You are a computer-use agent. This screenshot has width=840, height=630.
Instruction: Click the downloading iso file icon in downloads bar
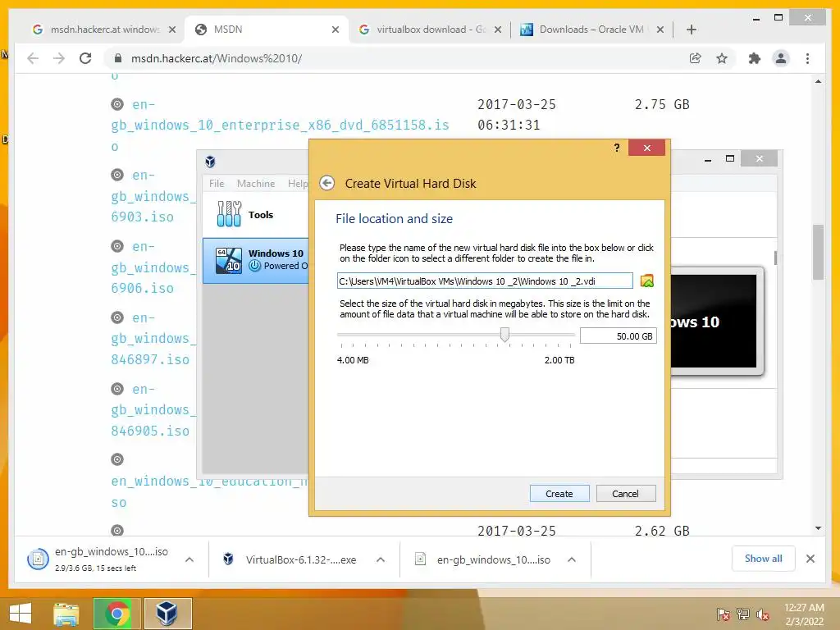38,559
